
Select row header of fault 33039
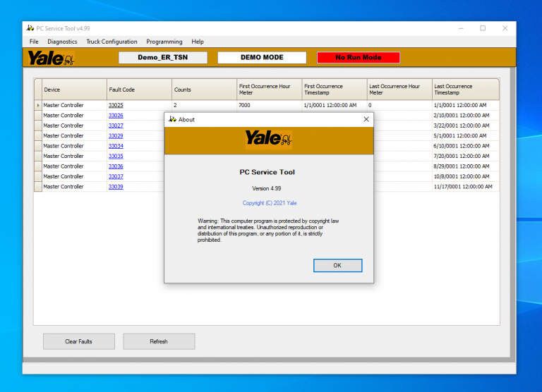coord(38,187)
